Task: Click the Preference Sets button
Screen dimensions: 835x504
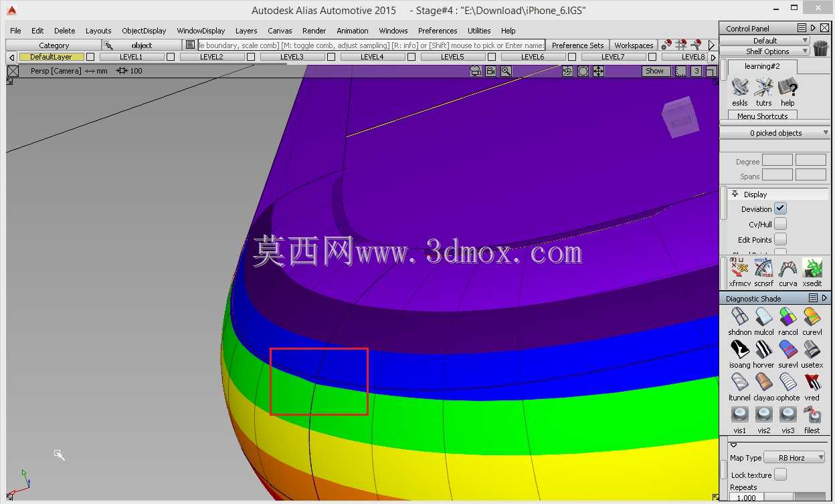Action: pos(577,45)
